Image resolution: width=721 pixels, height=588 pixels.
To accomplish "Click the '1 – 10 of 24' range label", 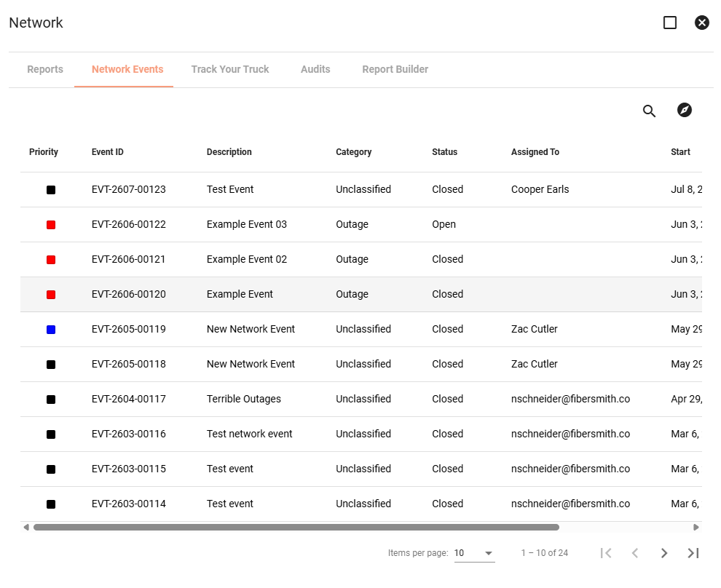I will (x=545, y=553).
